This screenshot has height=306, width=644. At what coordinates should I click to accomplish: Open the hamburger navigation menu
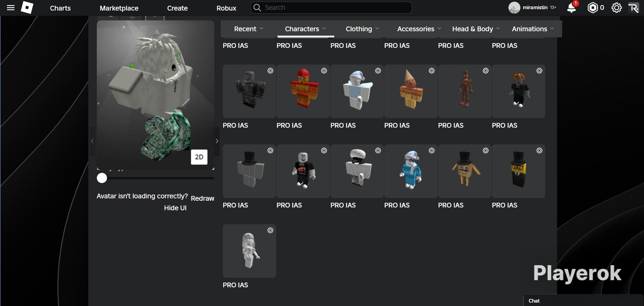click(x=11, y=7)
